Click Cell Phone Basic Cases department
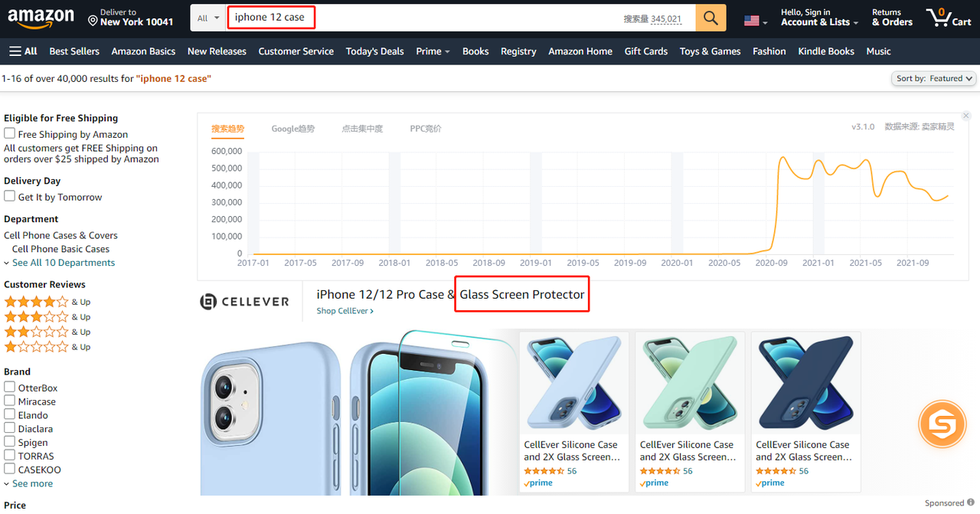Viewport: 980px width, 514px height. (x=60, y=249)
